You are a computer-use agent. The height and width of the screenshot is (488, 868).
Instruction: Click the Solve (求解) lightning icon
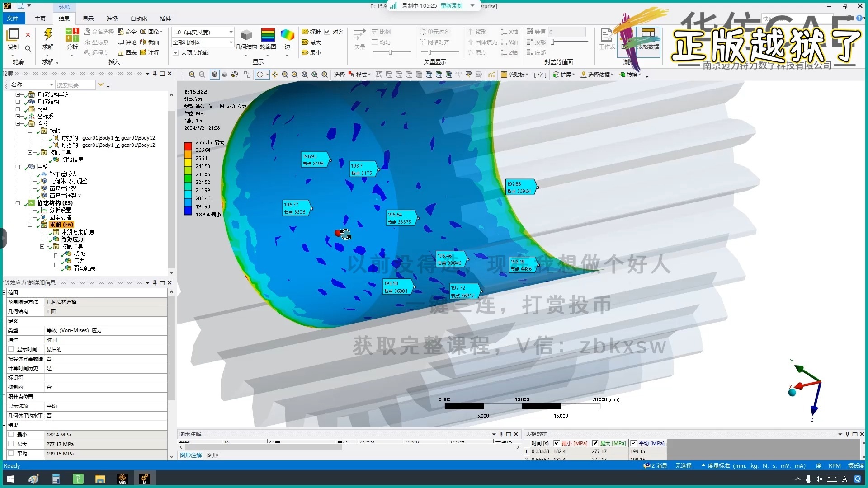pos(48,35)
